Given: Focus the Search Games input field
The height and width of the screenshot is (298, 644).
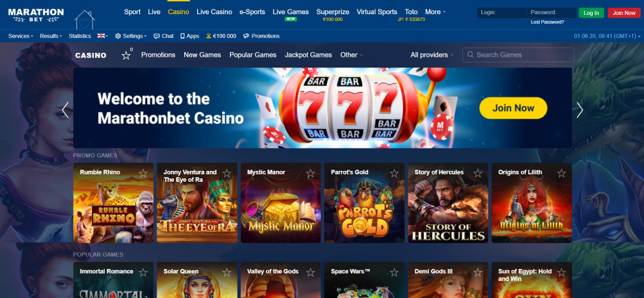Looking at the screenshot, I should click(x=518, y=55).
